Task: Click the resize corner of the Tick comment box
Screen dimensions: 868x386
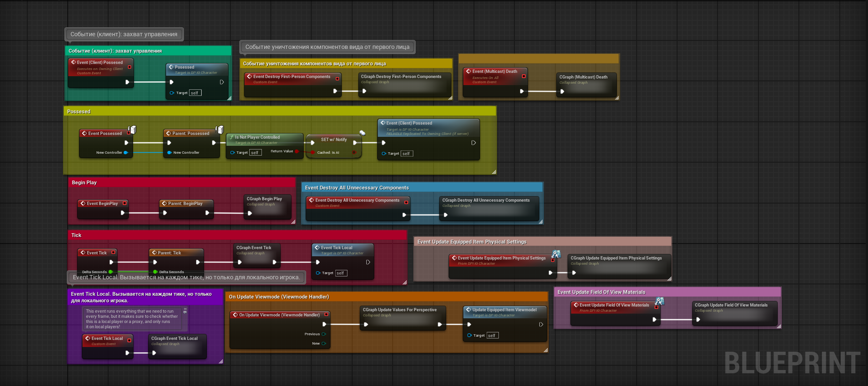Action: click(404, 282)
